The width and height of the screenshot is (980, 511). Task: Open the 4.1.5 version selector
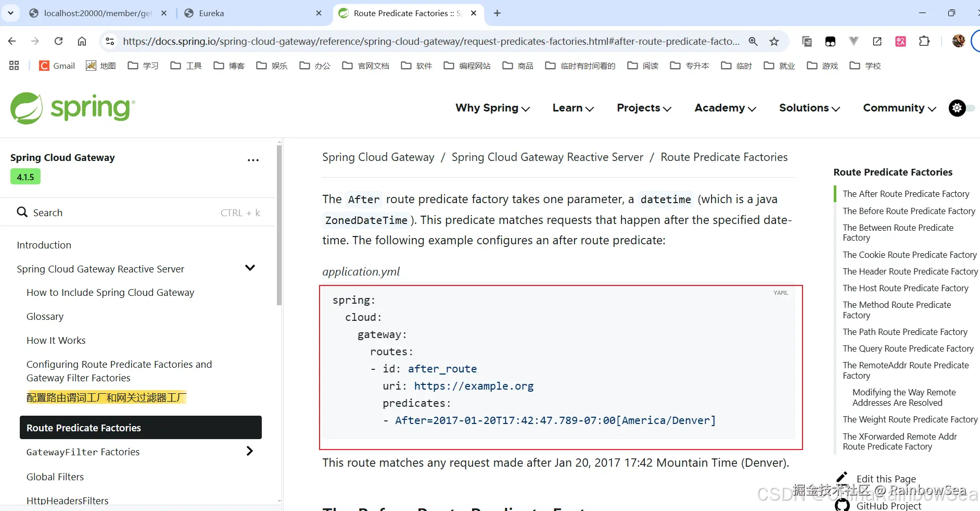pyautogui.click(x=26, y=177)
